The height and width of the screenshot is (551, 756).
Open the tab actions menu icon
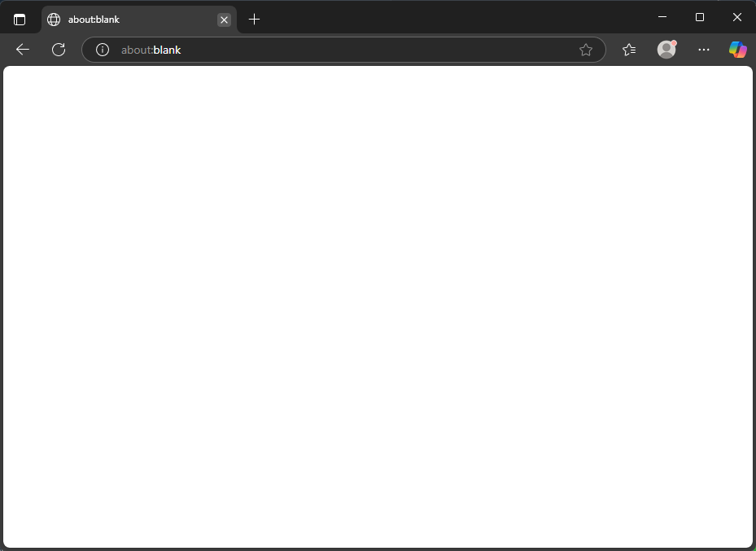[20, 20]
